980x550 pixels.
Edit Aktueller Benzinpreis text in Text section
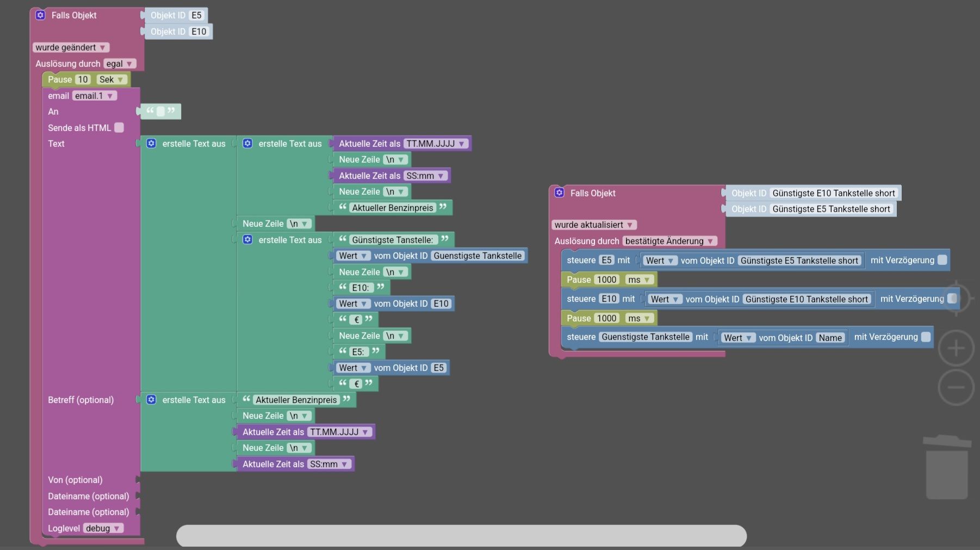click(393, 208)
